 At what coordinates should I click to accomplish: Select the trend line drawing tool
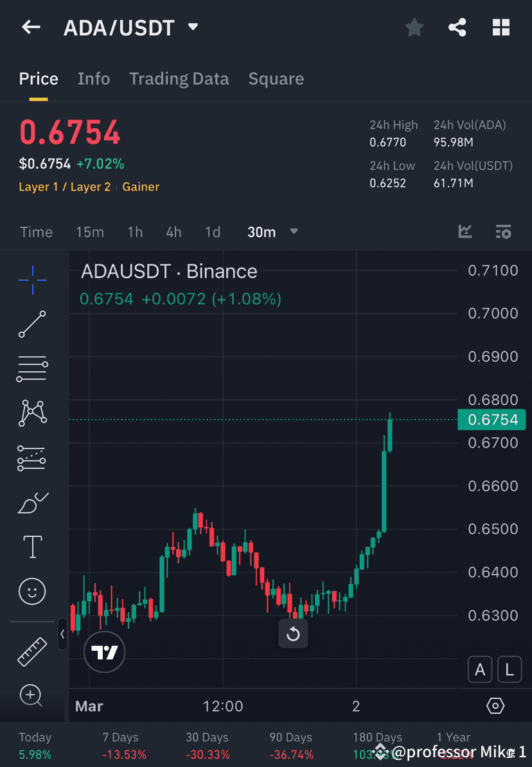(32, 324)
